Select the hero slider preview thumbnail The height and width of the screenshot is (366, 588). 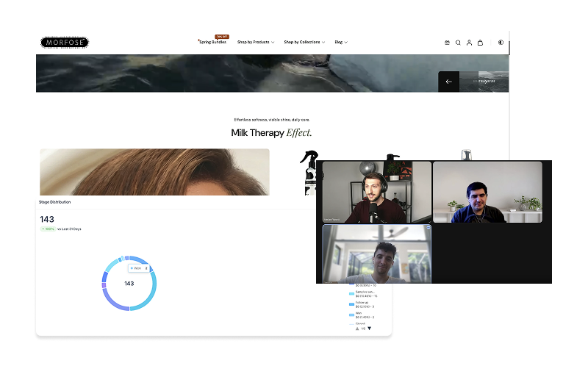coord(484,82)
